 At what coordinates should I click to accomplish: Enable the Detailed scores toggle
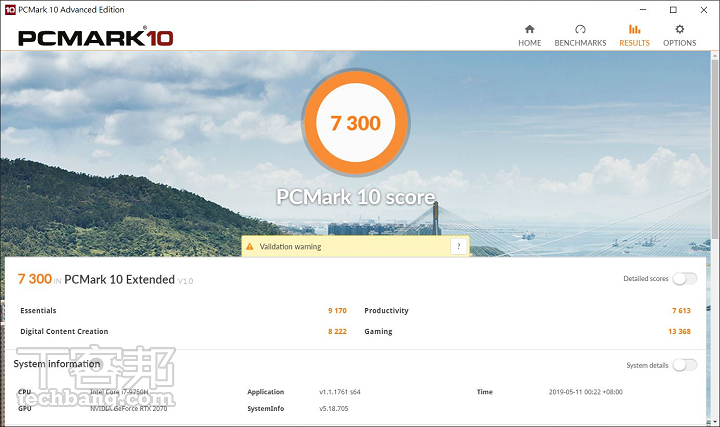click(685, 279)
